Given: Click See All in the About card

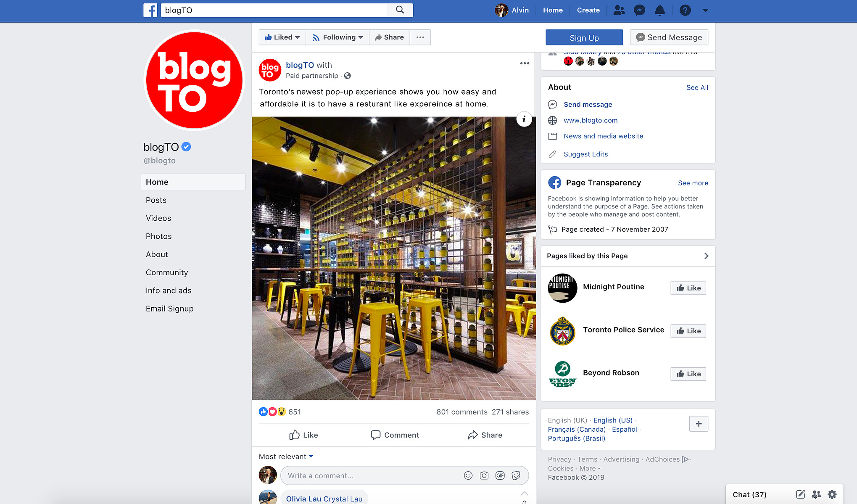Looking at the screenshot, I should (x=697, y=87).
